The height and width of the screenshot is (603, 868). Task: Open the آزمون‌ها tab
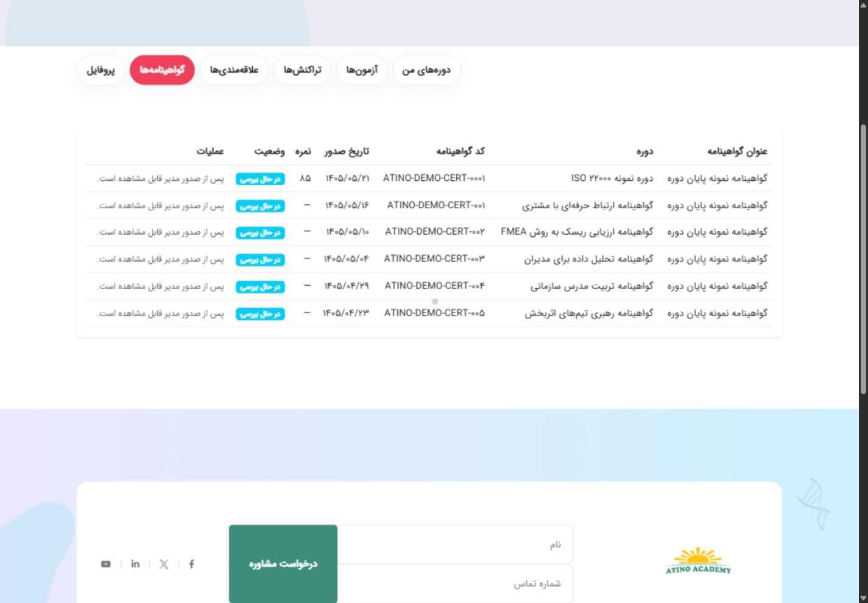pos(362,70)
